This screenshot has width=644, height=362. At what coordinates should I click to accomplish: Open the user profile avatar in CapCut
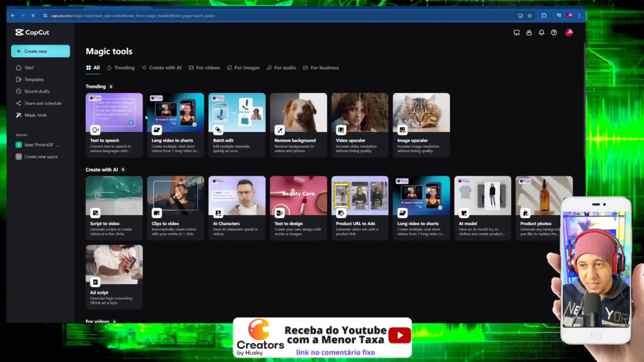[569, 33]
